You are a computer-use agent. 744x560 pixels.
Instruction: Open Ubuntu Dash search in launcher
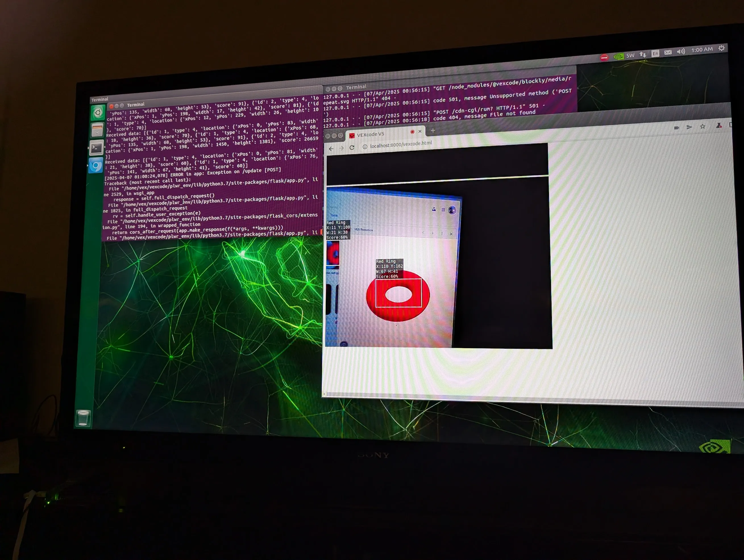pyautogui.click(x=98, y=113)
